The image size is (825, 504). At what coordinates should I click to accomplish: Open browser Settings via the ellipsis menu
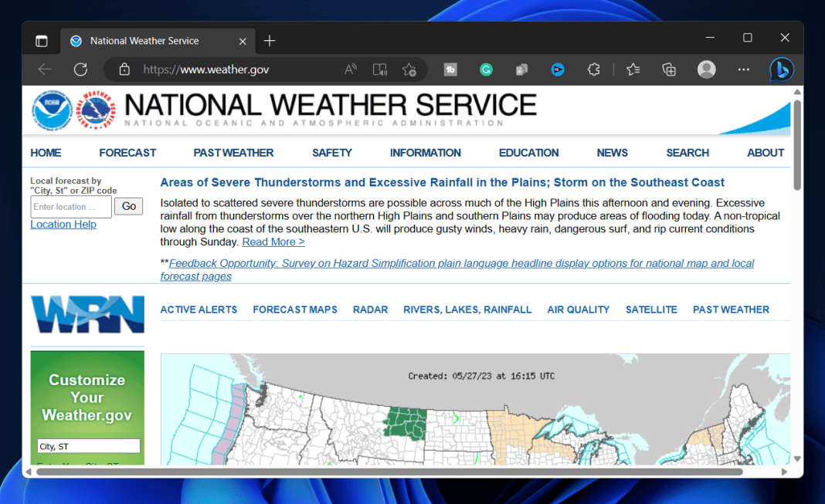743,69
